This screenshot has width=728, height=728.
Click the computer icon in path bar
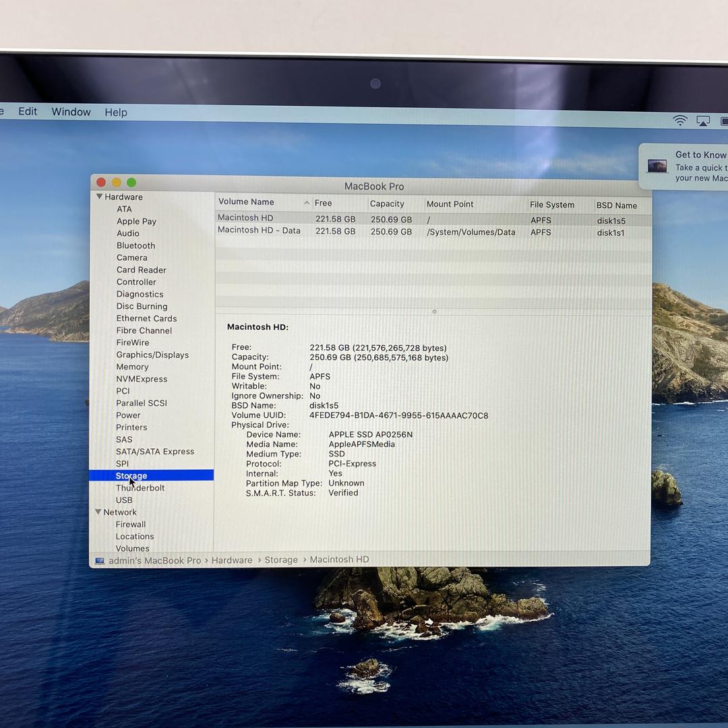[x=100, y=561]
